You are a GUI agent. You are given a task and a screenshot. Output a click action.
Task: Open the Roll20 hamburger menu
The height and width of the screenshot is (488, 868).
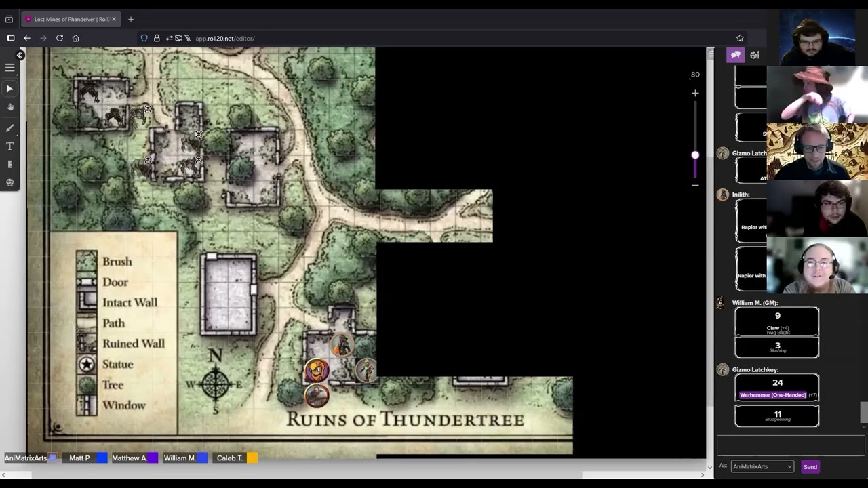pyautogui.click(x=10, y=68)
